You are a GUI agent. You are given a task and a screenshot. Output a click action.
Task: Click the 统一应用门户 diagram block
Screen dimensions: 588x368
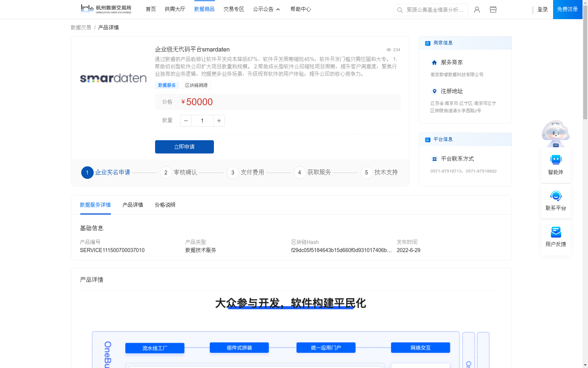pyautogui.click(x=326, y=348)
